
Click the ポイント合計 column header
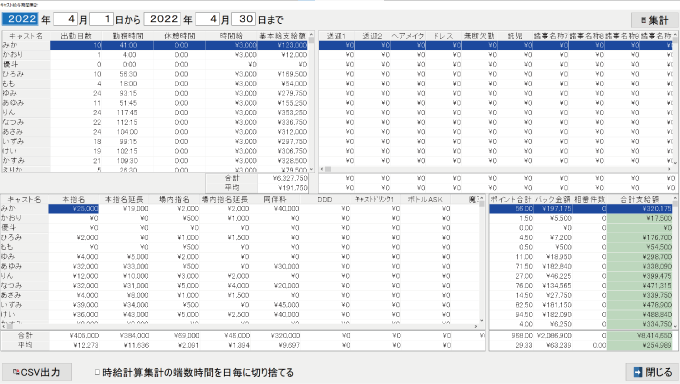pos(511,199)
